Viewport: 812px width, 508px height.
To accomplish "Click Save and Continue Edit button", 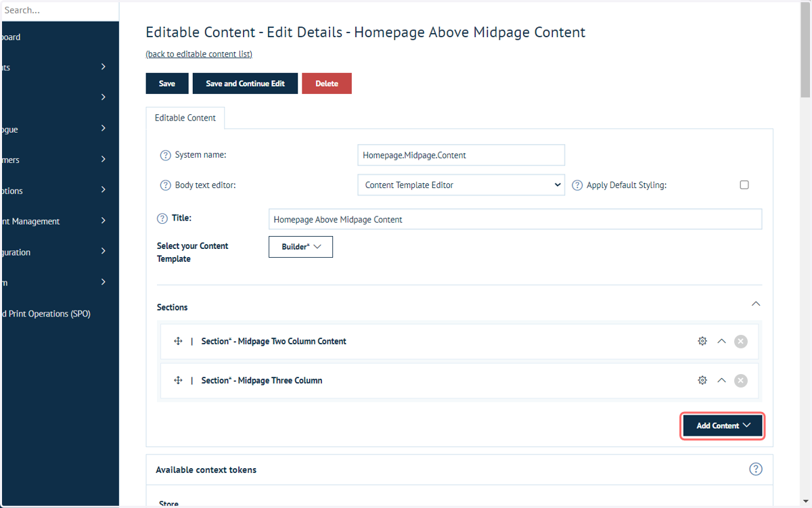I will [245, 84].
